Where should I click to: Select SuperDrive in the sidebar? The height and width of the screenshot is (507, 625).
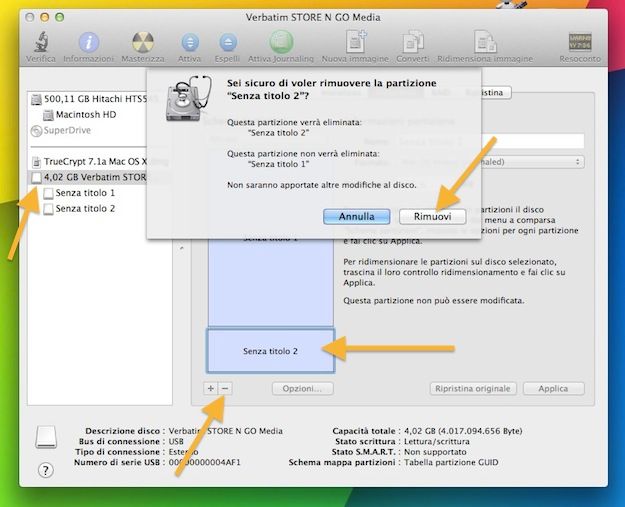[x=100, y=130]
